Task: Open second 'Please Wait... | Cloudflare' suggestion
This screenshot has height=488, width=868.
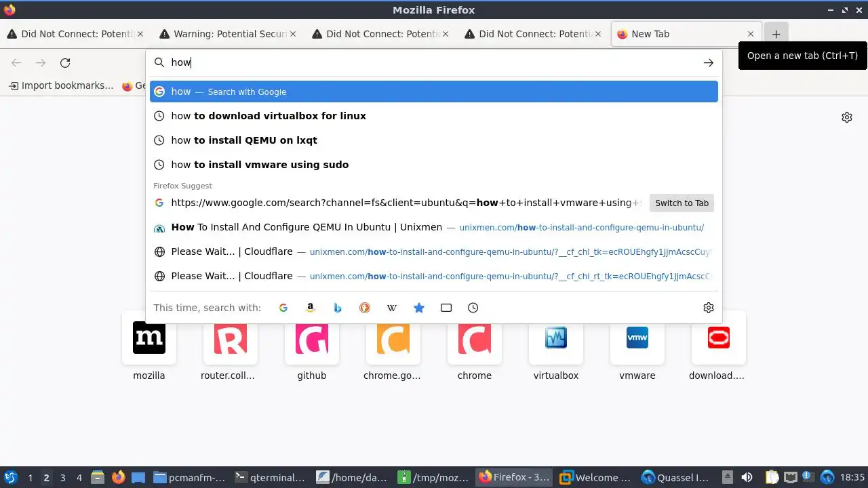Action: [x=434, y=276]
